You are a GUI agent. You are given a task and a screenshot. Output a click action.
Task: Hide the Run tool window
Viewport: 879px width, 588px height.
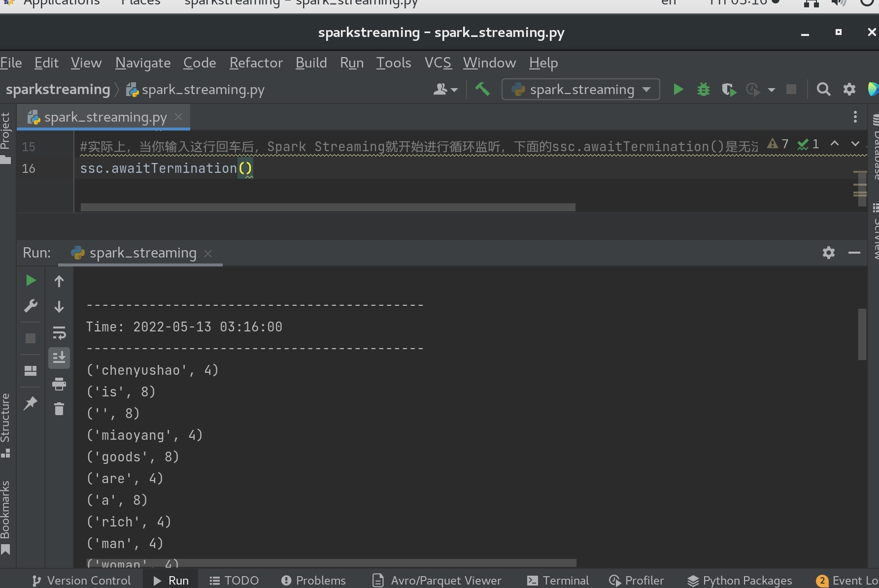(854, 253)
